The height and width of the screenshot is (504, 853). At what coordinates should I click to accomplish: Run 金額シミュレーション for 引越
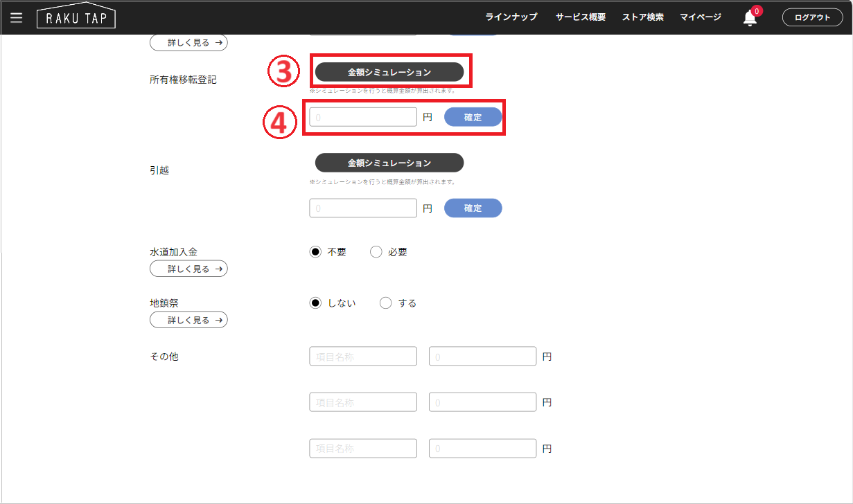pyautogui.click(x=389, y=163)
